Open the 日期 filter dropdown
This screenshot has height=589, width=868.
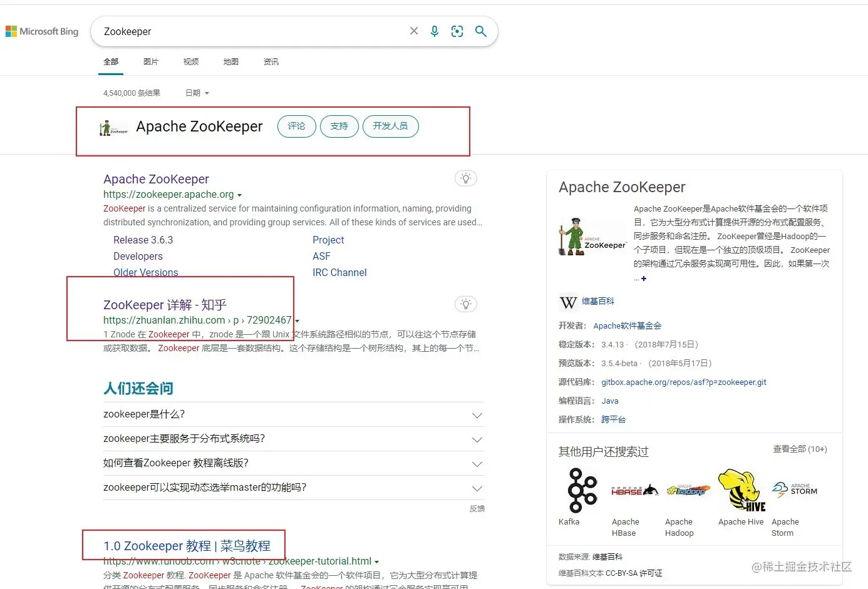pyautogui.click(x=196, y=93)
